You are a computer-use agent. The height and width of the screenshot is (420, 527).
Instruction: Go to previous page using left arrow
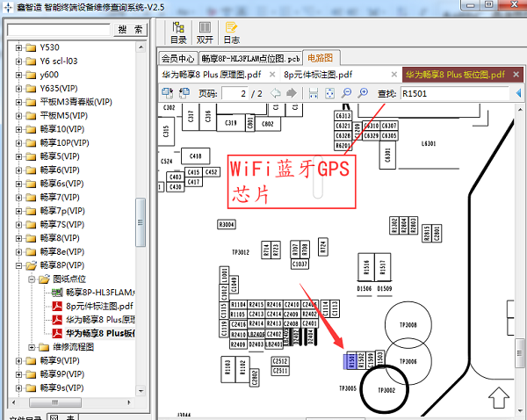pyautogui.click(x=276, y=93)
